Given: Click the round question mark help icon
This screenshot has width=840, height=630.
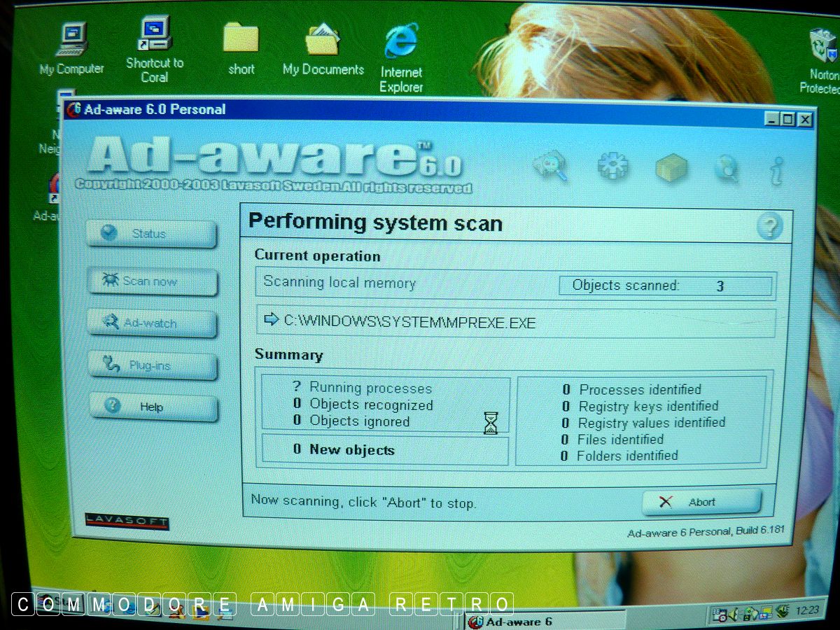Looking at the screenshot, I should click(769, 227).
